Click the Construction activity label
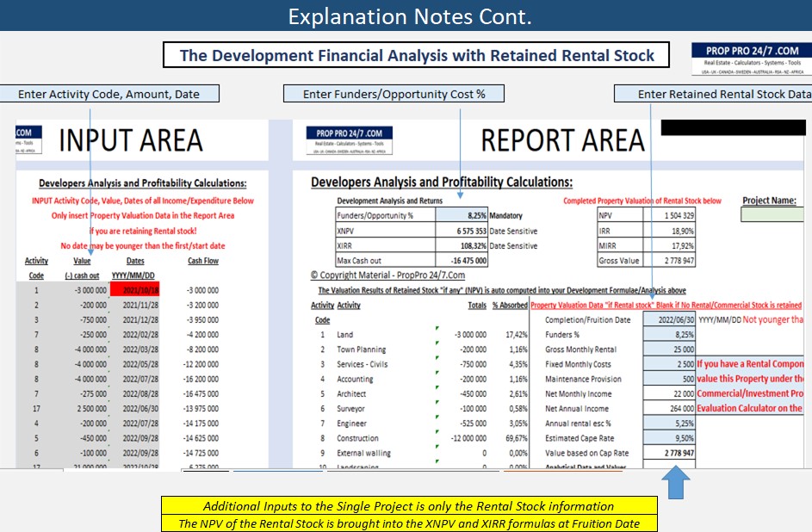 tap(357, 438)
